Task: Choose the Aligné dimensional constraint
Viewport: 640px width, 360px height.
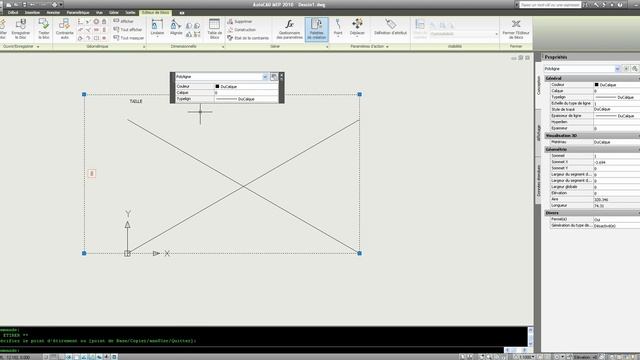Action: [x=176, y=27]
